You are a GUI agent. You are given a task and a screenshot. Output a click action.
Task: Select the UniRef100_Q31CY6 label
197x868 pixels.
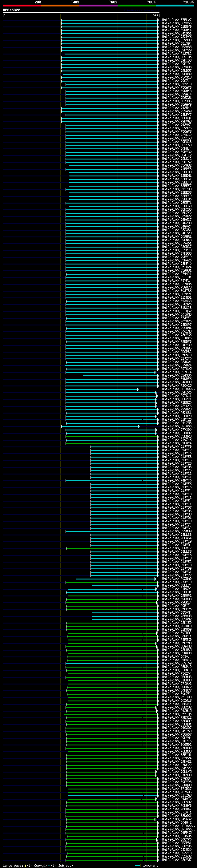(177, 406)
